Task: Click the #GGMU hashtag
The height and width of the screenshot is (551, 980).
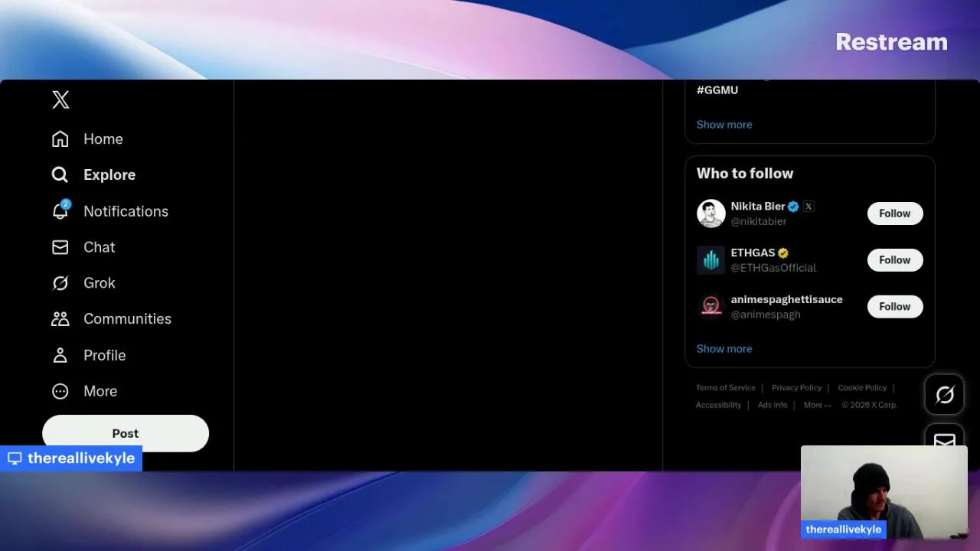Action: [x=717, y=90]
